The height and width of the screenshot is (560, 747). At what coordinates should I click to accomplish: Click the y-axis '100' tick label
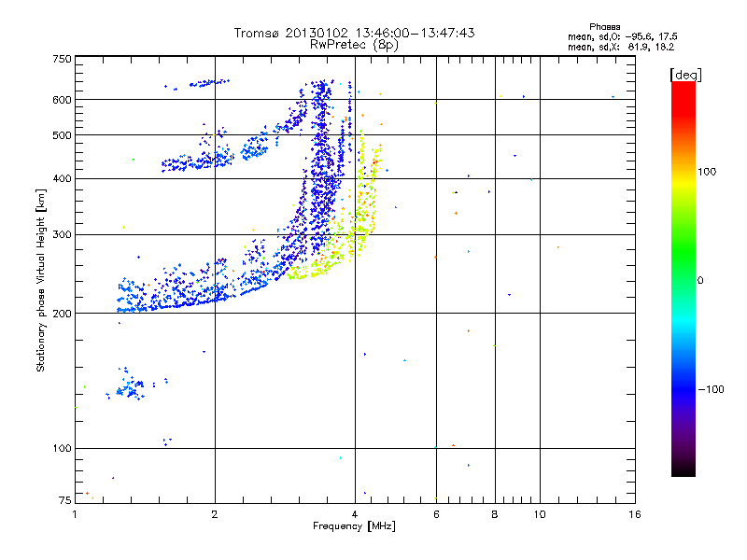point(62,448)
